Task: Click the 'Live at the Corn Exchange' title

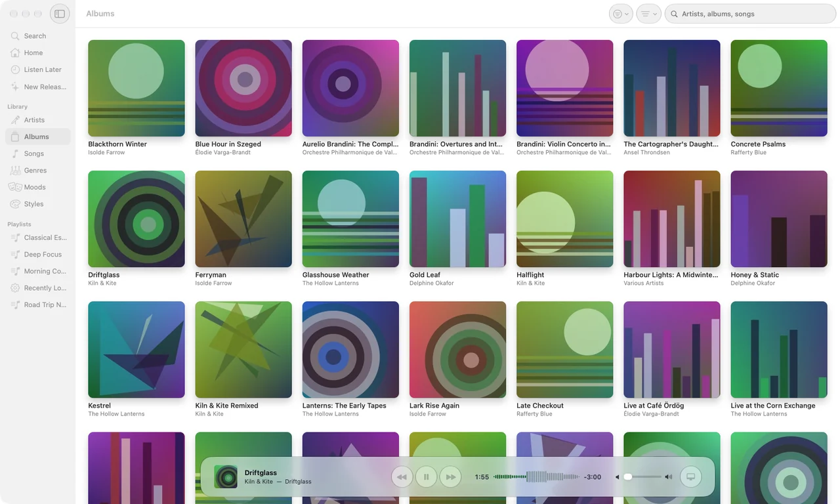Action: (x=773, y=406)
